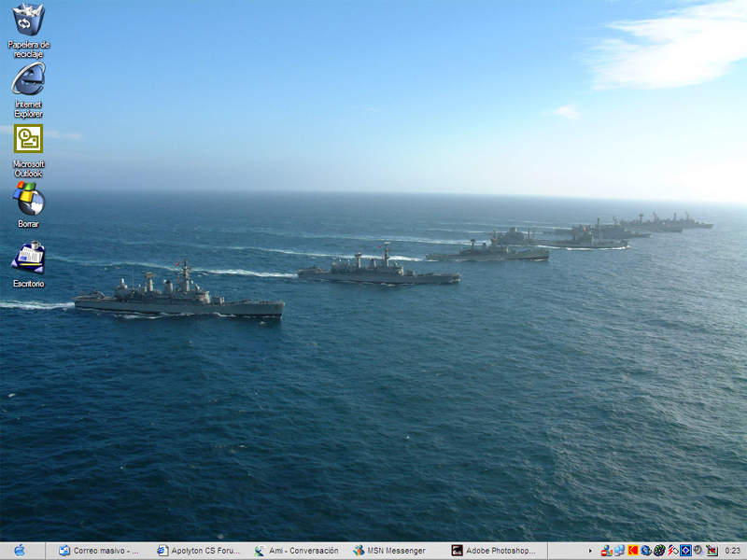The image size is (747, 560).
Task: Select the Escritorio desktop shortcut
Action: (x=28, y=258)
